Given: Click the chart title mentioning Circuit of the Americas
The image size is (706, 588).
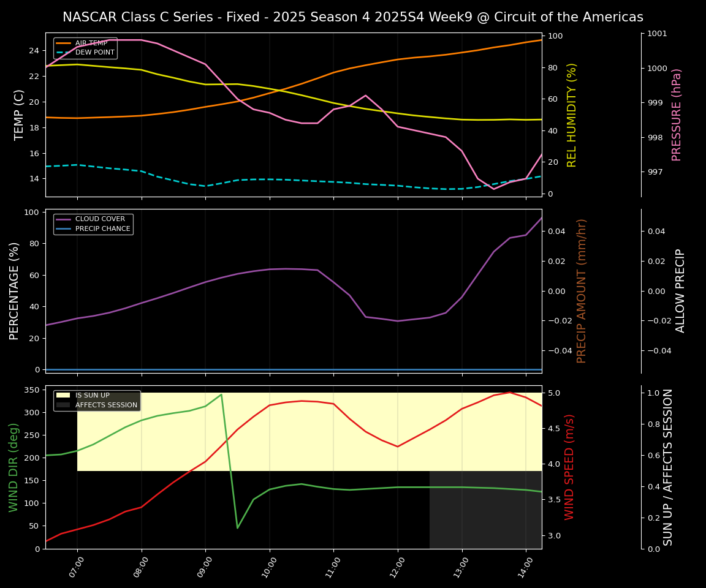Looking at the screenshot, I should click(352, 17).
